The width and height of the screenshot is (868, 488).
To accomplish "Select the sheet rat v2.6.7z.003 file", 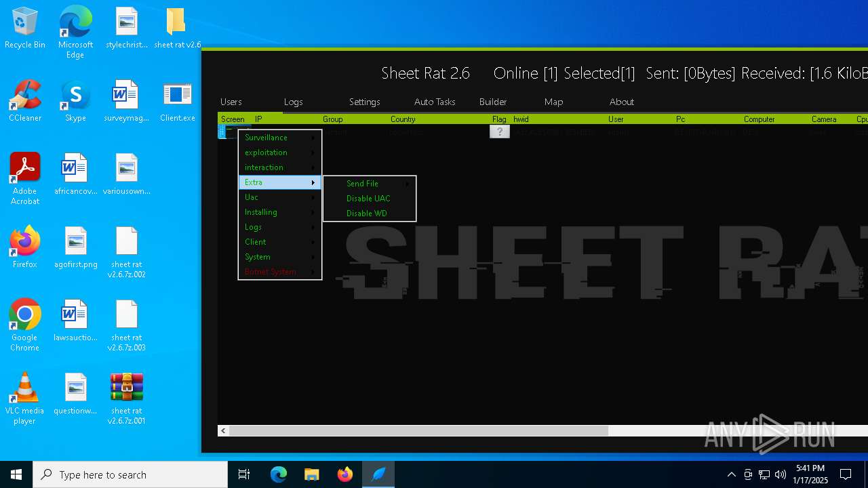I will [x=127, y=325].
